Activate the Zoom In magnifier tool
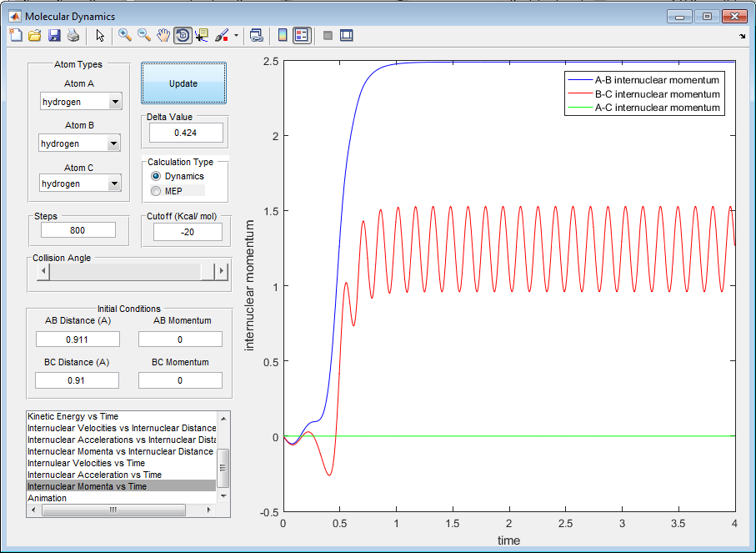Viewport: 756px width, 553px height. [x=125, y=35]
